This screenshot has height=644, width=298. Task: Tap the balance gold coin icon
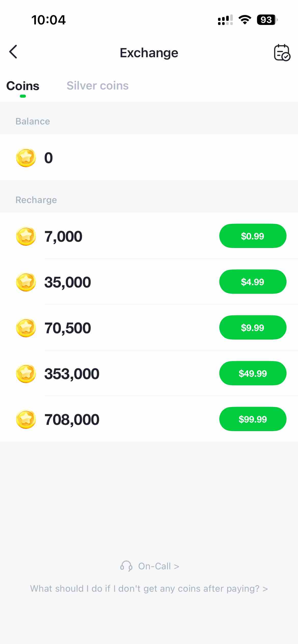pyautogui.click(x=26, y=158)
